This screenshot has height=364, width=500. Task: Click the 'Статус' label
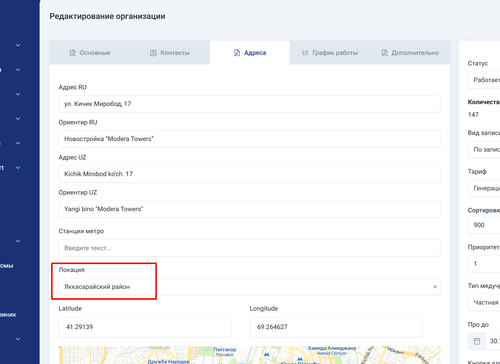[478, 63]
